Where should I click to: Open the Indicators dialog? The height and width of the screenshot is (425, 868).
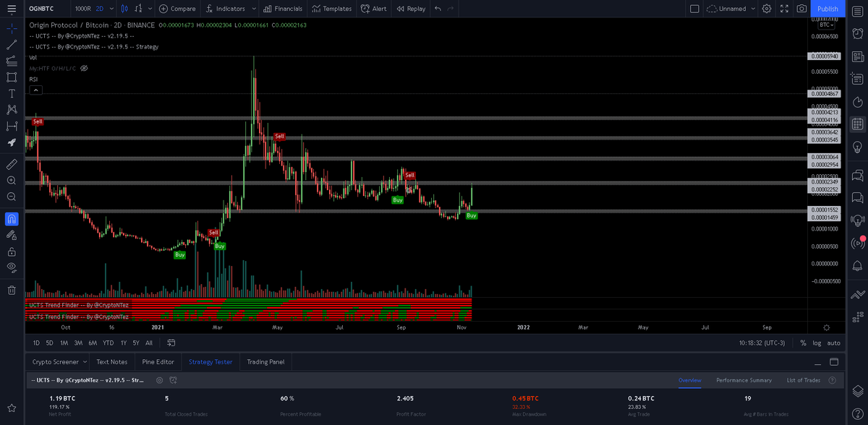tap(225, 9)
